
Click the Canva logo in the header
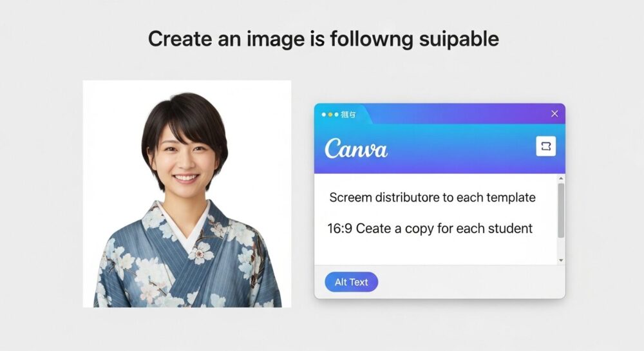(x=356, y=148)
